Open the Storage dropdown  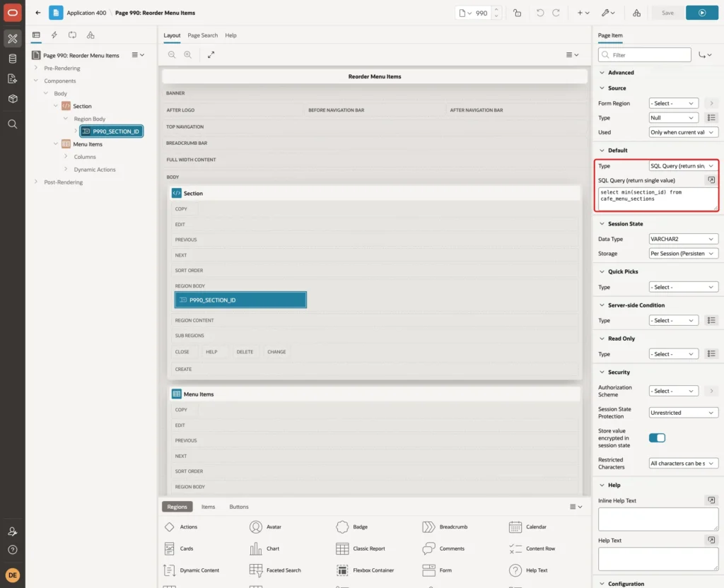pyautogui.click(x=683, y=254)
